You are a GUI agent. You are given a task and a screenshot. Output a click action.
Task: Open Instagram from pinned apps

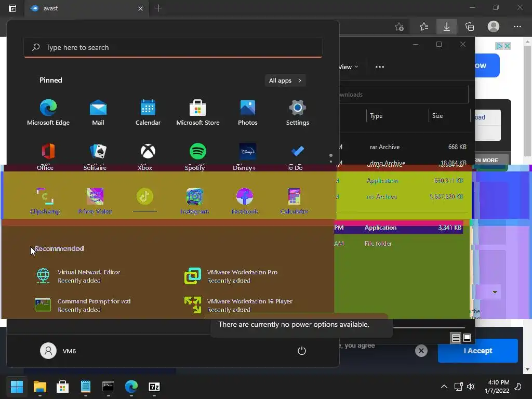(x=194, y=201)
